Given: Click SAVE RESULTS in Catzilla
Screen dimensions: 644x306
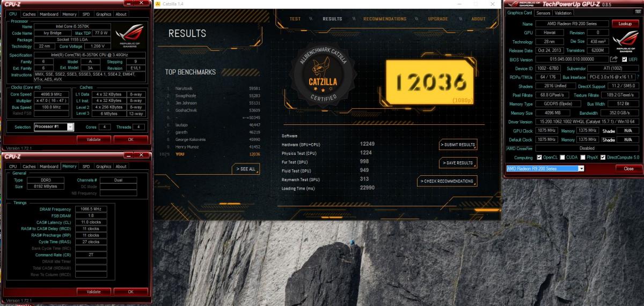Looking at the screenshot, I should tap(458, 163).
